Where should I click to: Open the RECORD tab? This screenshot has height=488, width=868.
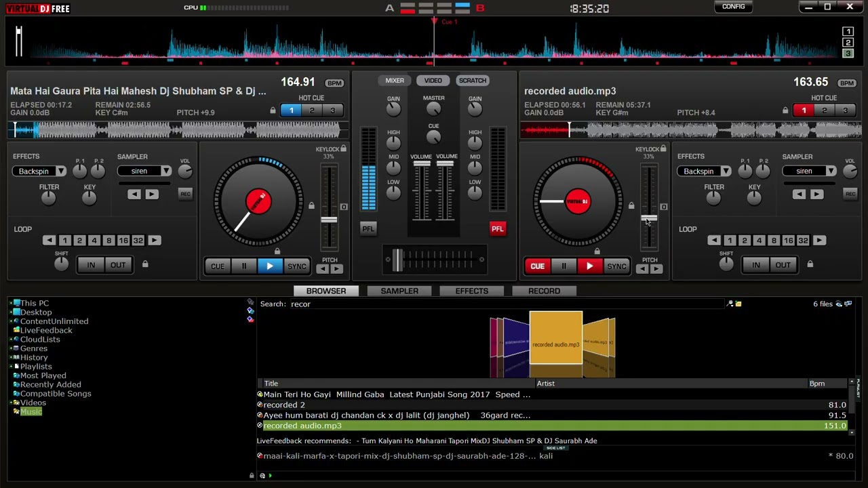click(x=544, y=291)
